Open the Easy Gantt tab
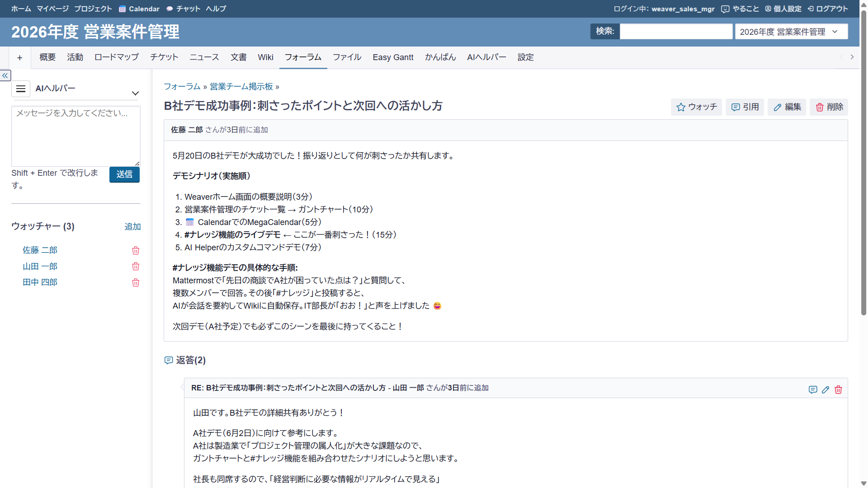Viewport: 868px width, 488px height. 393,57
